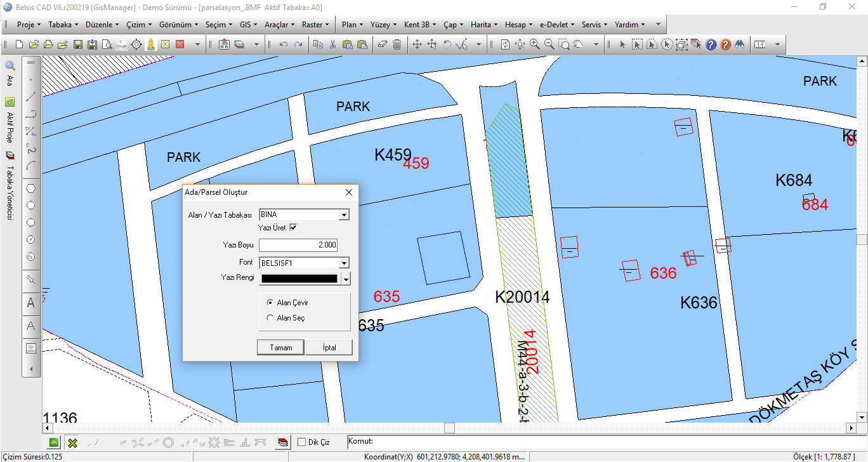Open the Çizim menu
Image resolution: width=868 pixels, height=462 pixels.
[138, 25]
